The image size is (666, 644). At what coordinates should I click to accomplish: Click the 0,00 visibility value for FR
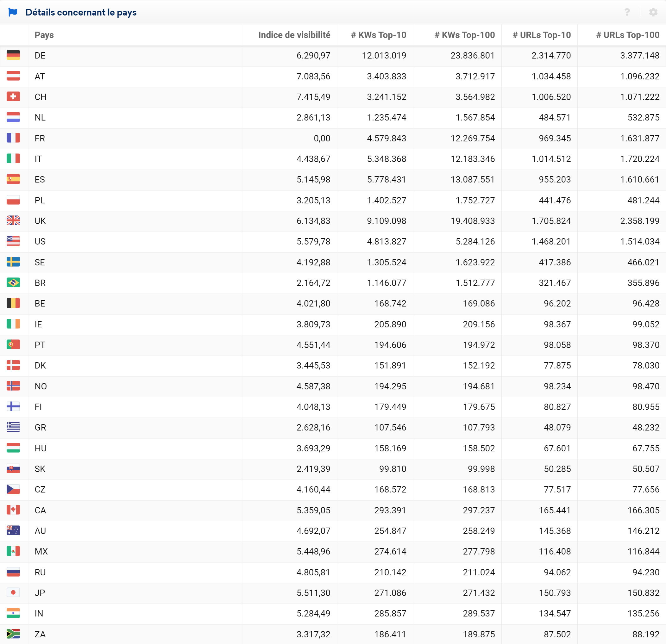(322, 138)
